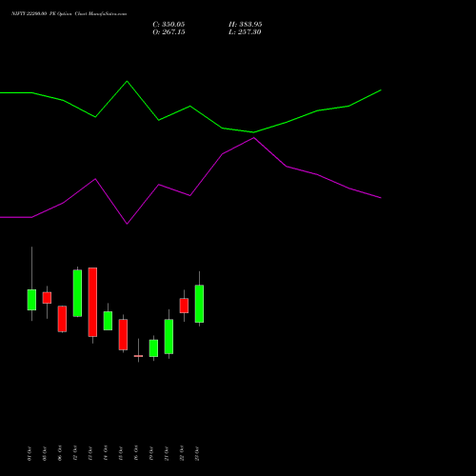The width and height of the screenshot is (476, 476).
Task: Click the peak of the green indicator line
Action: click(x=127, y=81)
